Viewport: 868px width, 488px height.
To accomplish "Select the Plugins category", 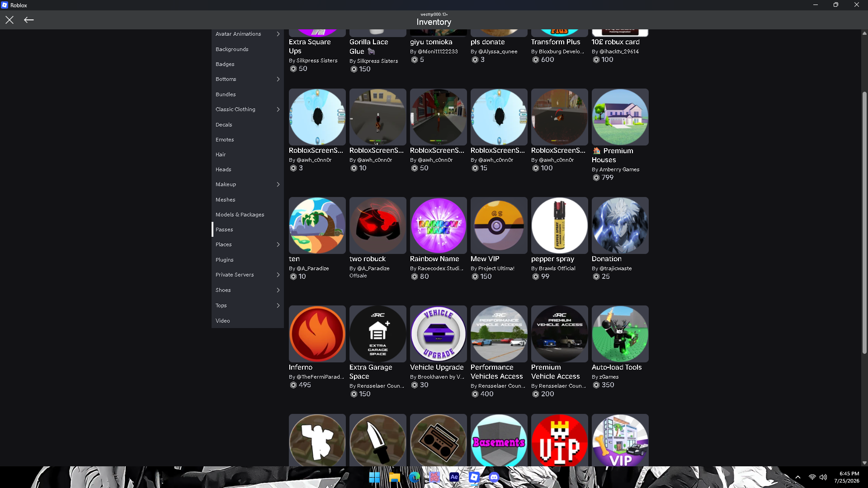I will coord(247,260).
